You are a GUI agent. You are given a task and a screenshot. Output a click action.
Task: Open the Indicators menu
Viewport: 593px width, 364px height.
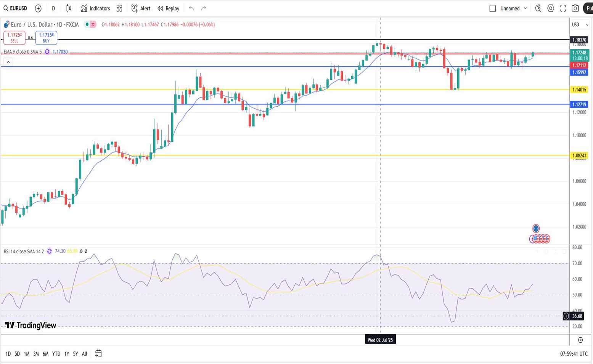coord(95,8)
